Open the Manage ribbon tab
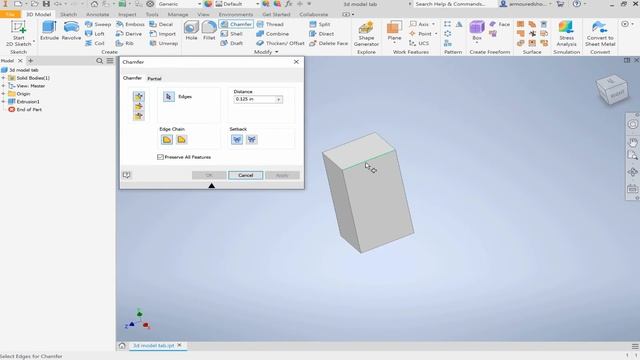The image size is (640, 360). (x=178, y=14)
